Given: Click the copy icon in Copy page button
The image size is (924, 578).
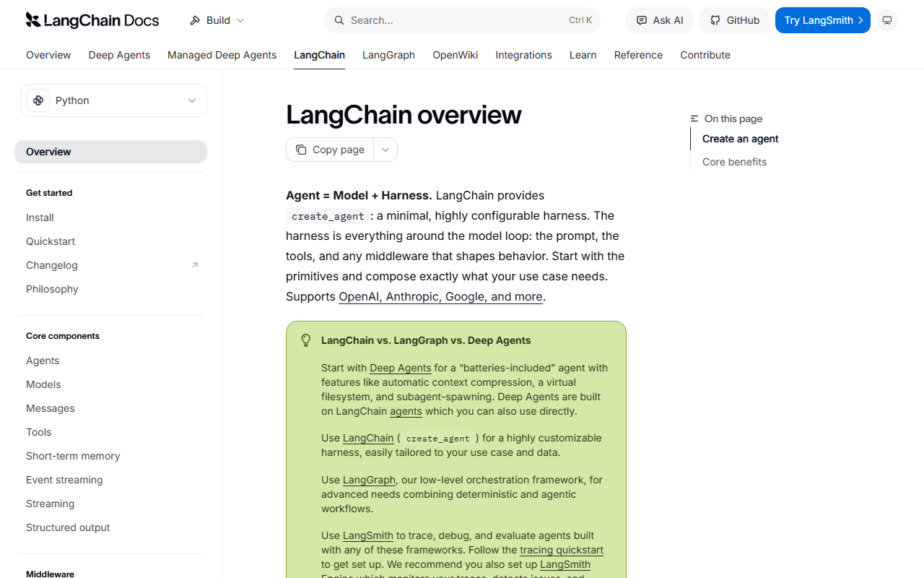Looking at the screenshot, I should coord(301,150).
